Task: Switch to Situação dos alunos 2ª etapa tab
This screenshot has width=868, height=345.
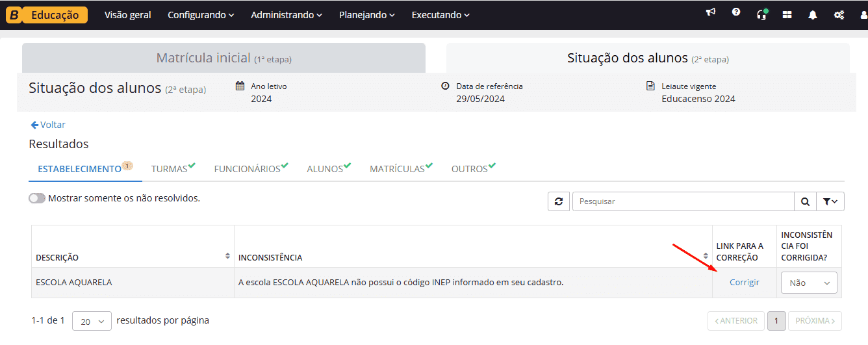Action: [648, 58]
